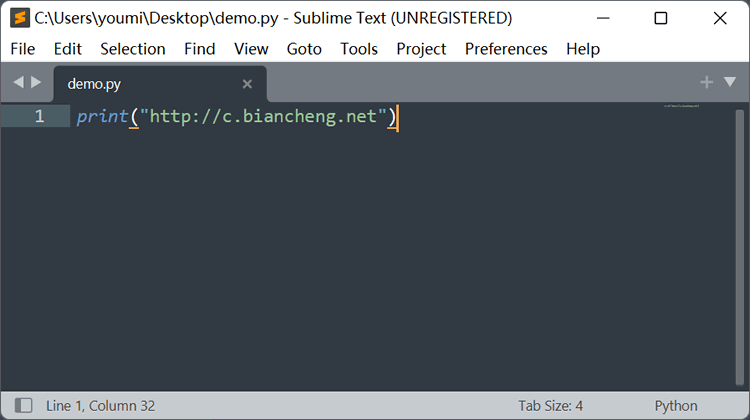This screenshot has width=750, height=420.
Task: Open the tab list dropdown arrow
Action: (x=730, y=82)
